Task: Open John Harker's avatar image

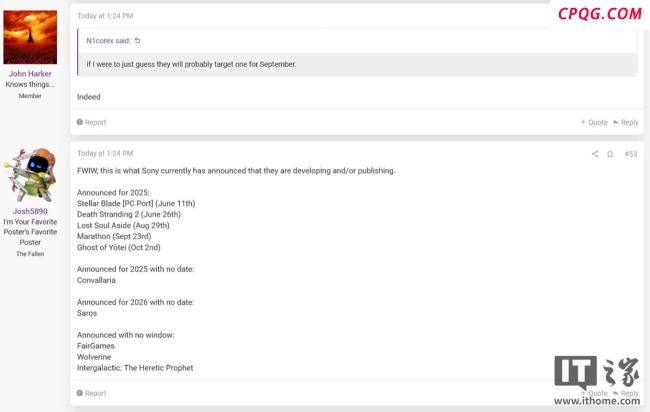Action: coord(30,37)
